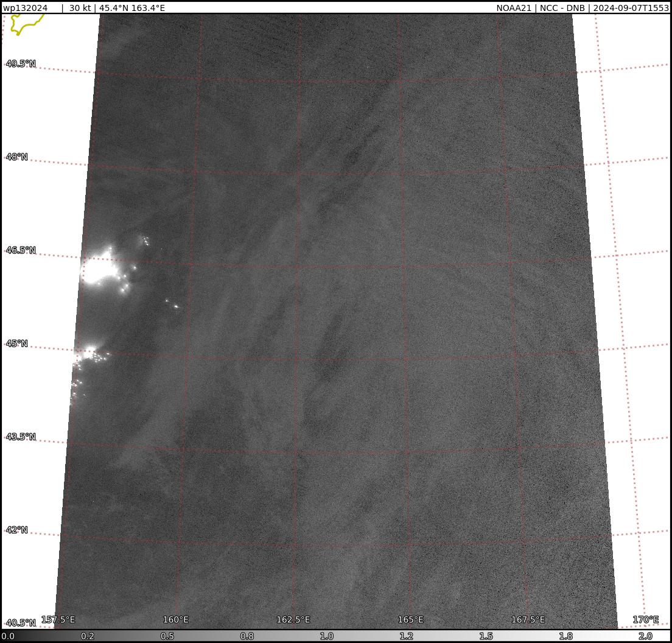Click the 162.5°E longitude label
The image size is (672, 643).
click(x=293, y=619)
